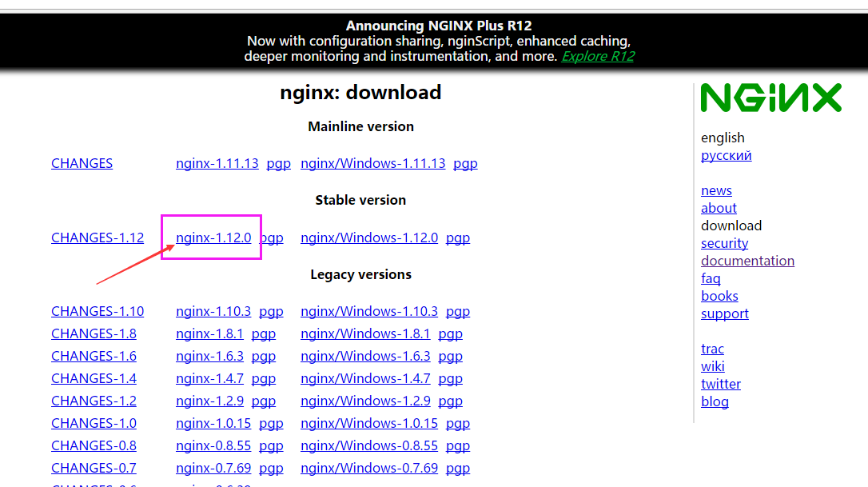Download nginx-0.8.55
The height and width of the screenshot is (487, 868).
point(213,445)
